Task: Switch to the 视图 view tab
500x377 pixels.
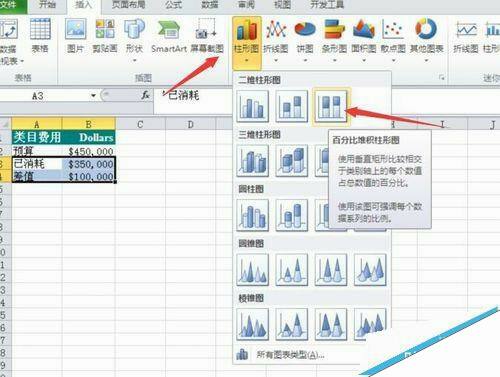Action: pyautogui.click(x=282, y=5)
